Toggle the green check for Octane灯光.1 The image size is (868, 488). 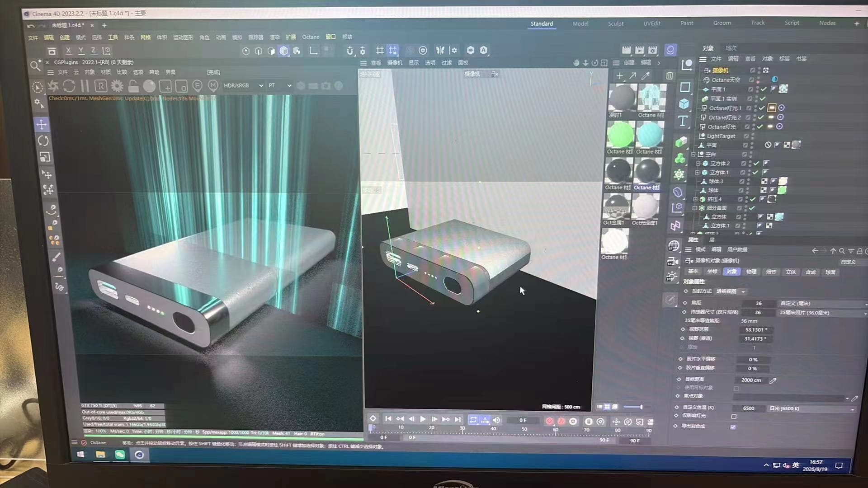pyautogui.click(x=762, y=108)
